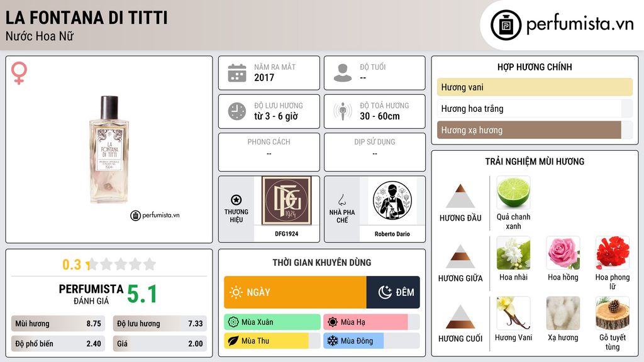Click the person silhouette icon for Độ tuổi
644x362 pixels.
click(x=343, y=73)
